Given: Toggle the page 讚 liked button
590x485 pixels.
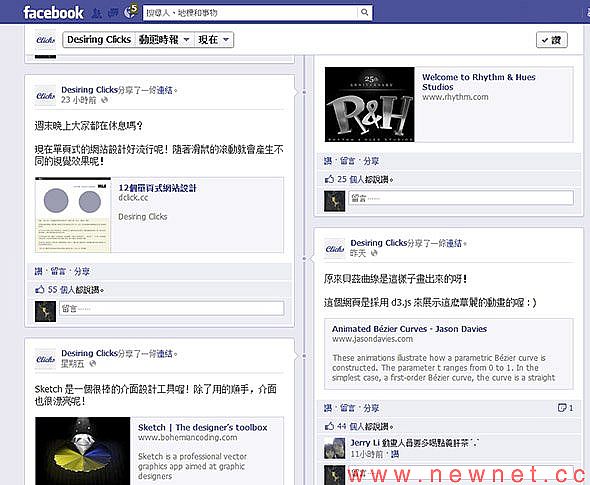Looking at the screenshot, I should point(552,40).
